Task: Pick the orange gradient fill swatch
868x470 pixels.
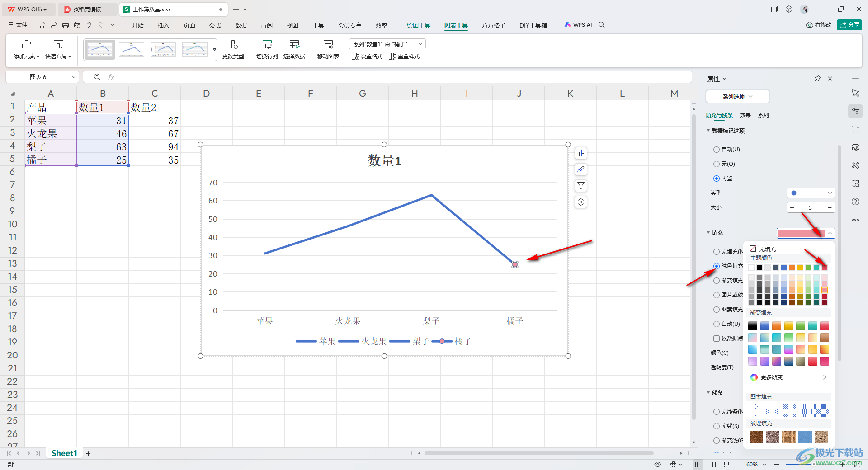Action: [x=777, y=326]
